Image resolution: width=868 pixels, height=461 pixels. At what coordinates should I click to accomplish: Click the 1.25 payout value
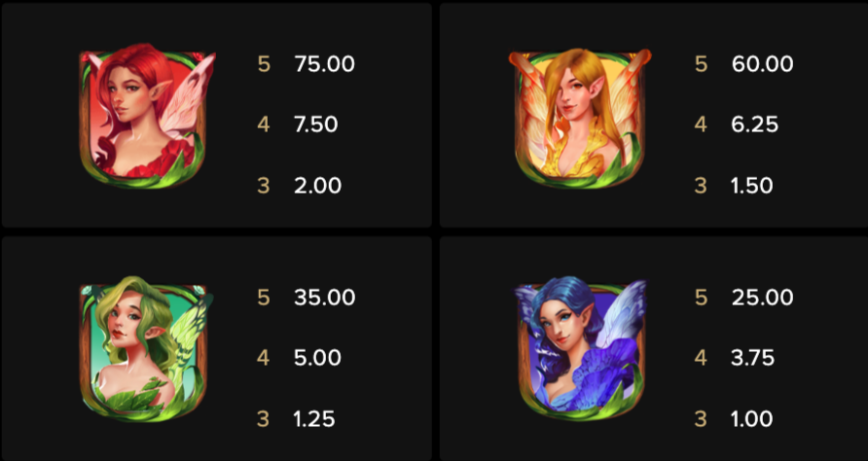click(x=314, y=419)
